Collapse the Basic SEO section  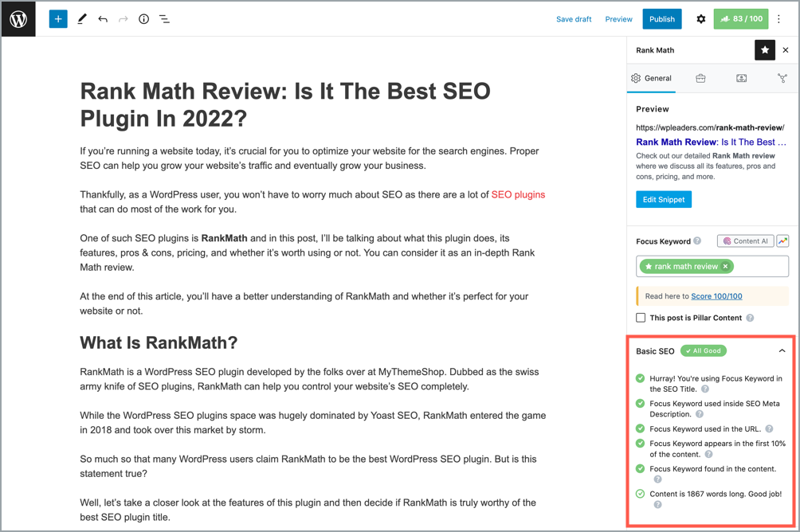pos(782,351)
